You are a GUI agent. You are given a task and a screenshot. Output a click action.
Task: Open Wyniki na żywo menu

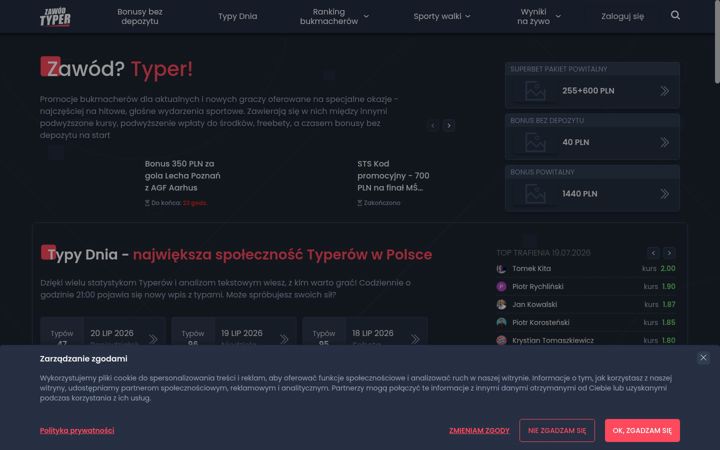point(533,16)
